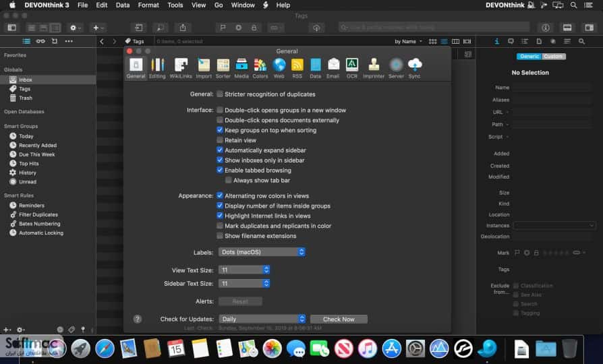This screenshot has width=603, height=364.
Task: Open the View Text Size combo box
Action: tap(243, 270)
